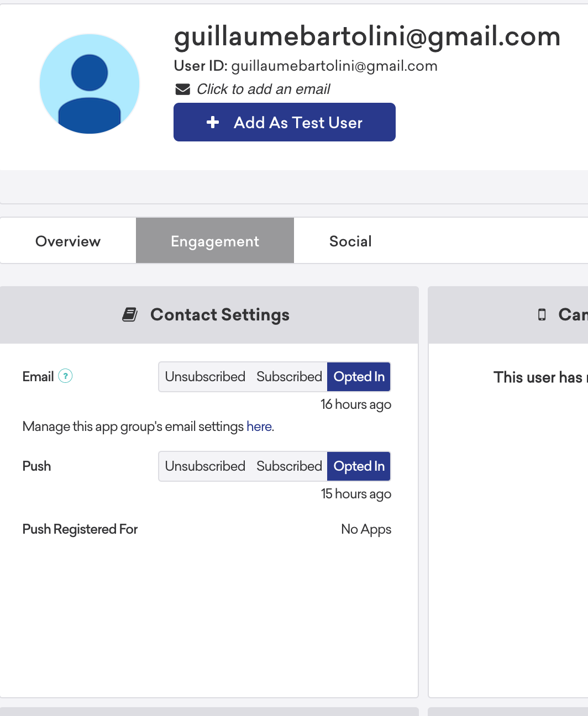Screen dimensions: 588x716
Task: Select the Engagement tab
Action: (x=214, y=240)
